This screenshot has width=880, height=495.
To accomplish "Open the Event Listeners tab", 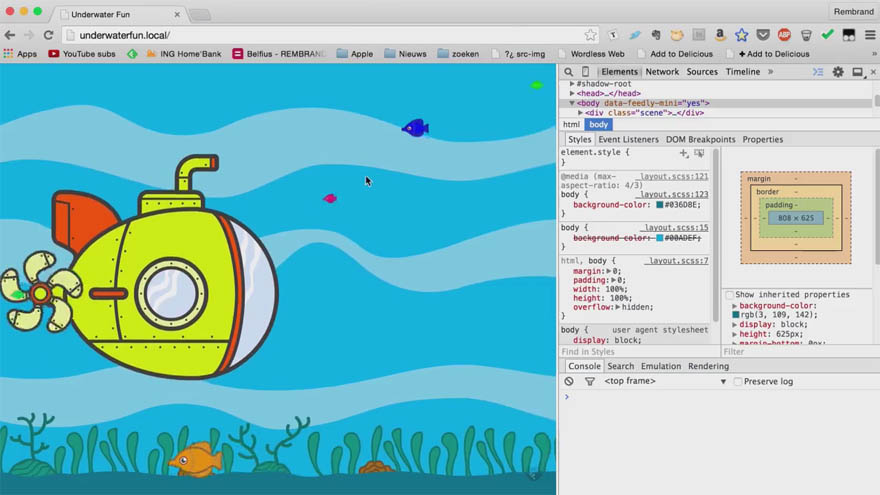I will pyautogui.click(x=628, y=139).
